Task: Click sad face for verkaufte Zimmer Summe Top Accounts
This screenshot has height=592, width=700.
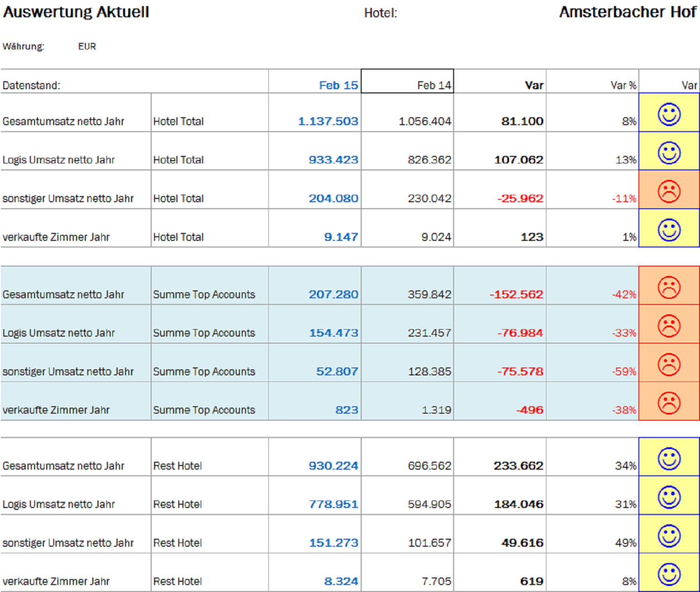Action: point(669,403)
